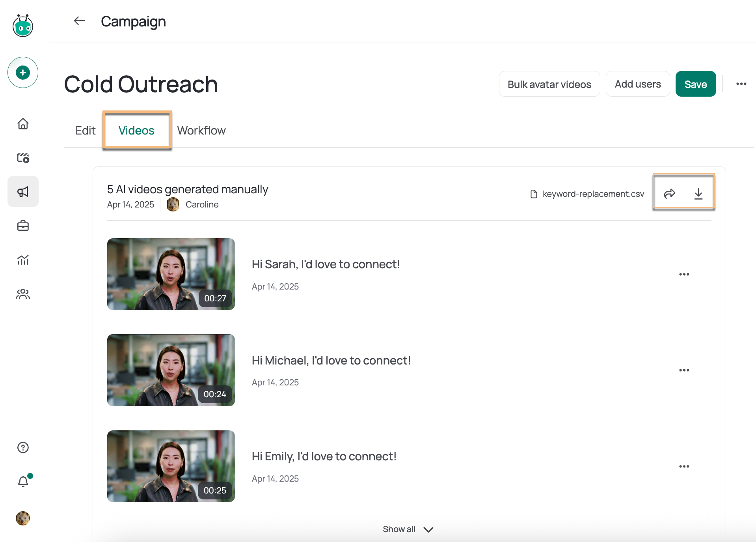756x542 pixels.
Task: Download the batch of AI videos
Action: [x=698, y=193]
